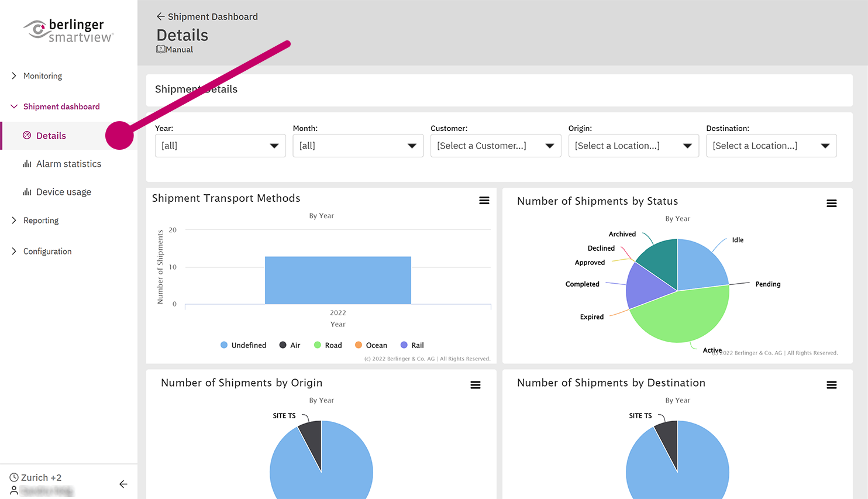The height and width of the screenshot is (499, 868).
Task: Toggle Undefined series in chart legend
Action: pyautogui.click(x=243, y=345)
